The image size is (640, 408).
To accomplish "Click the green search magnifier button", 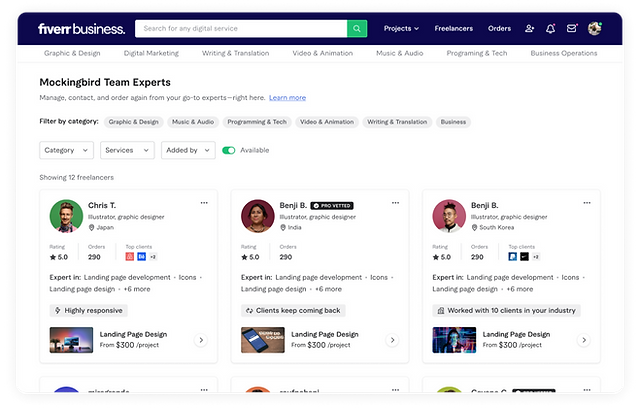I will point(357,29).
